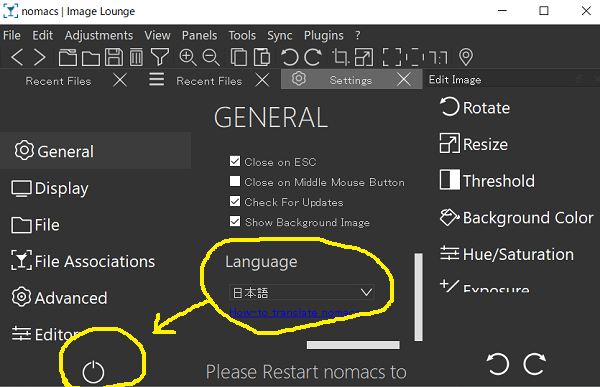Open Hue/Saturation adjustment
The image size is (600, 387).
point(507,254)
